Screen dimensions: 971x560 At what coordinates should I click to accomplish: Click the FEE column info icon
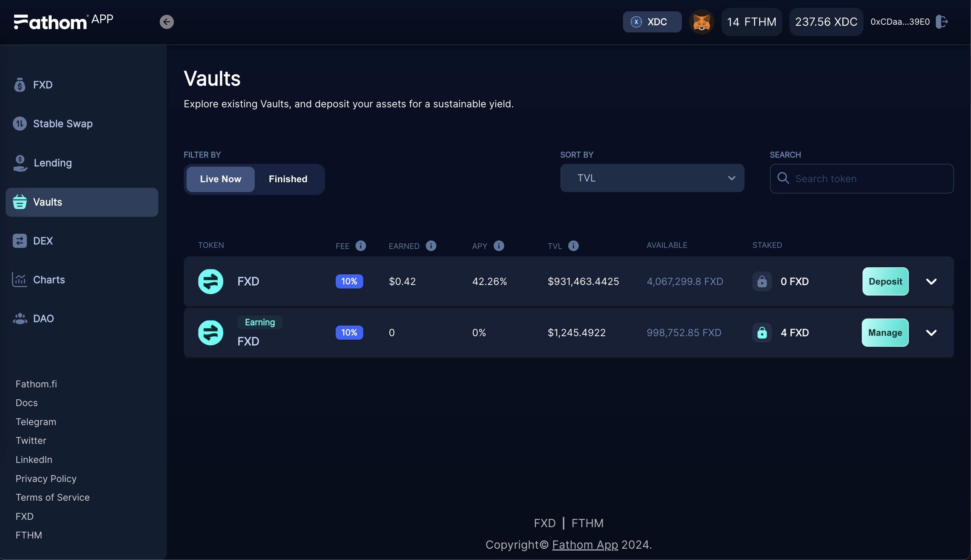coord(361,246)
